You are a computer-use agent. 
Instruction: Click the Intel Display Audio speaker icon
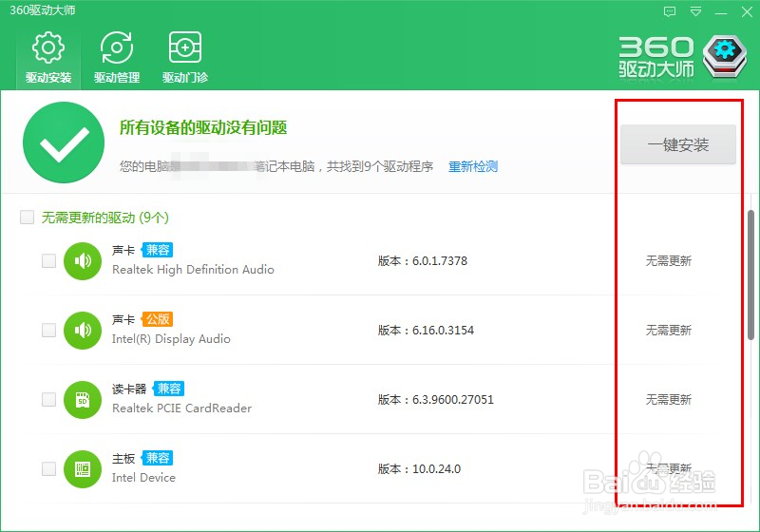pyautogui.click(x=83, y=331)
